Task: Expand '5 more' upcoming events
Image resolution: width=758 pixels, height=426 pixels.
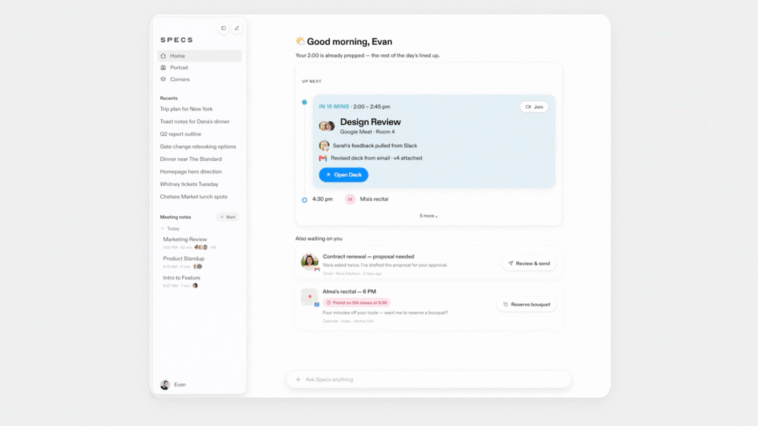Action: pyautogui.click(x=428, y=216)
